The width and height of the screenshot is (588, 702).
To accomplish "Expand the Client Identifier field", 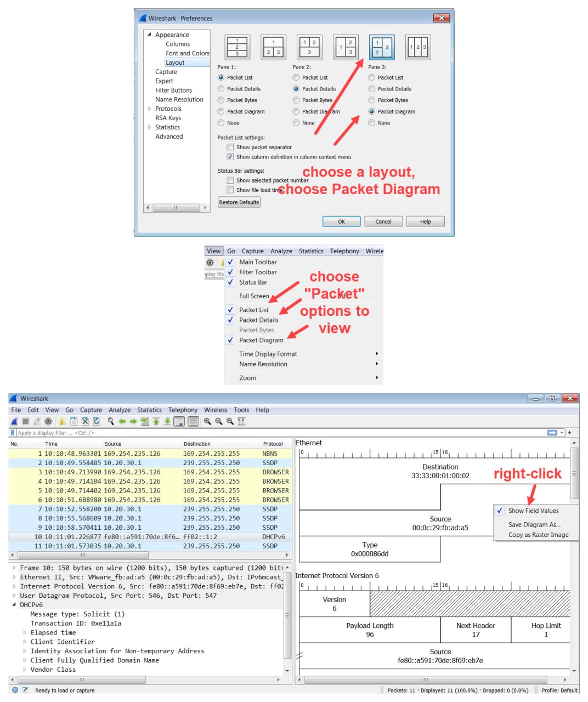I will pos(25,642).
